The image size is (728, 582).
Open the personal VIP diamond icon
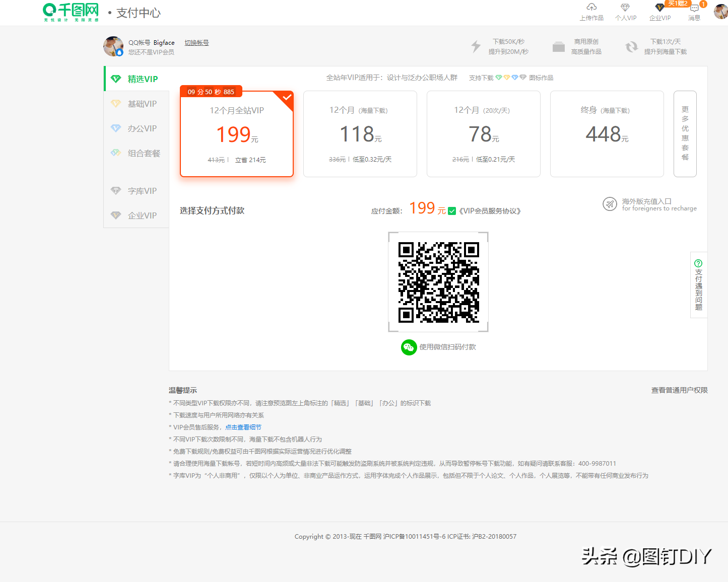[x=625, y=7]
